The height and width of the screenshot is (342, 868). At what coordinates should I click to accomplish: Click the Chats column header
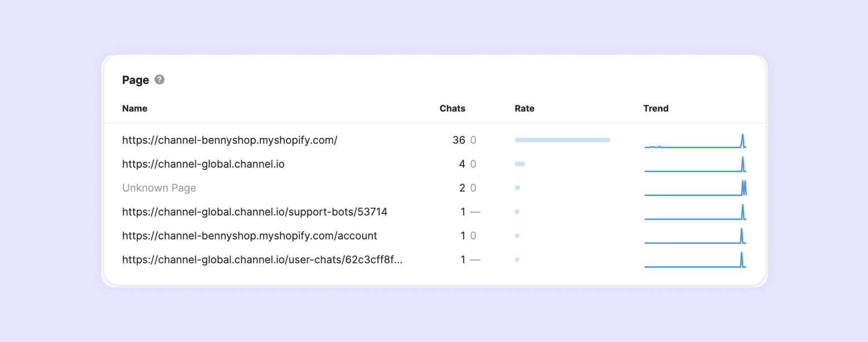[452, 109]
